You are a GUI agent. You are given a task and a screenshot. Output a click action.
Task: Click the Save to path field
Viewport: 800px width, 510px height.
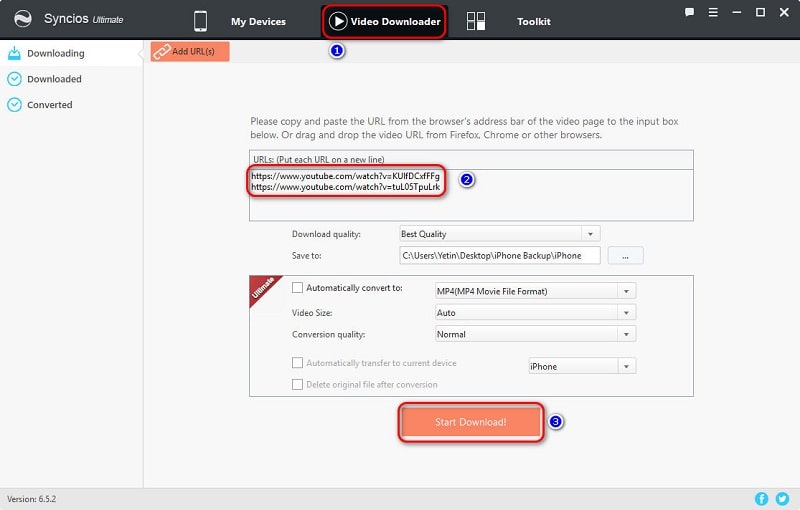pyautogui.click(x=499, y=256)
